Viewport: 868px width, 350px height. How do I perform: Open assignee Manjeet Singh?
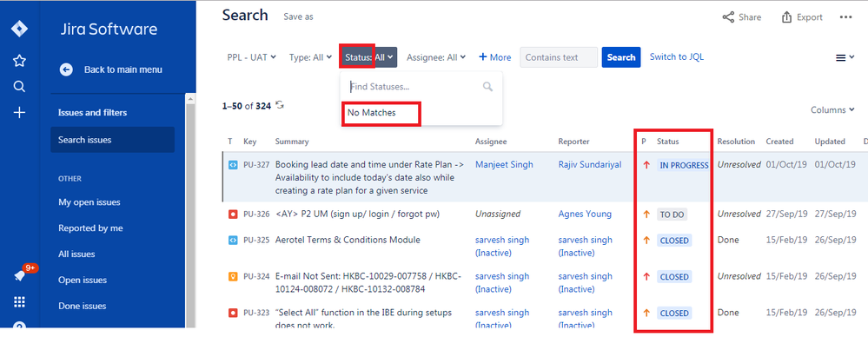point(504,165)
